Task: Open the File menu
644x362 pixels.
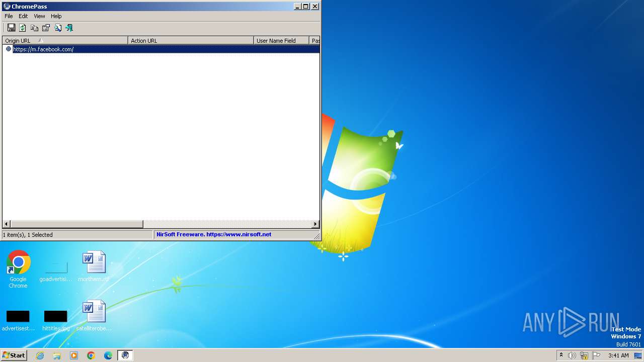Action: pyautogui.click(x=9, y=16)
